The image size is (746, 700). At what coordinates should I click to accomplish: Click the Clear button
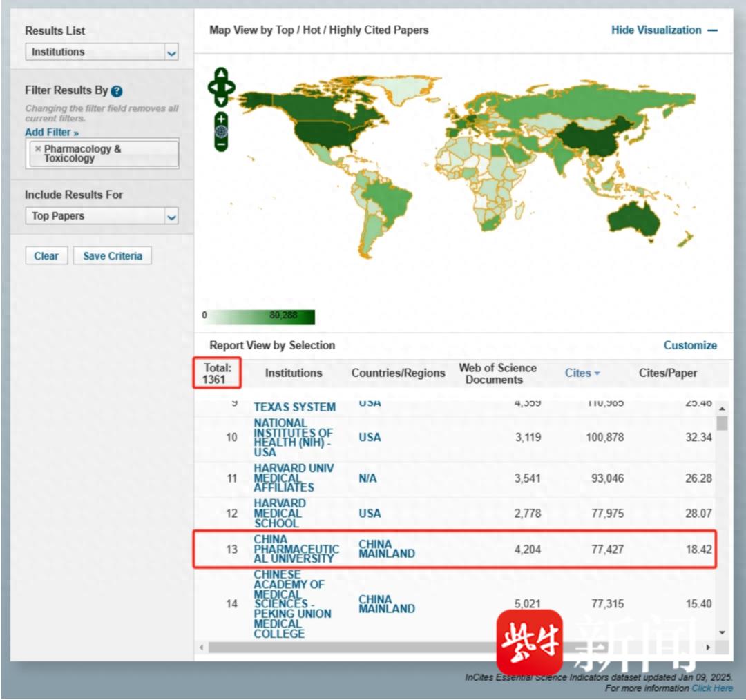[x=46, y=256]
